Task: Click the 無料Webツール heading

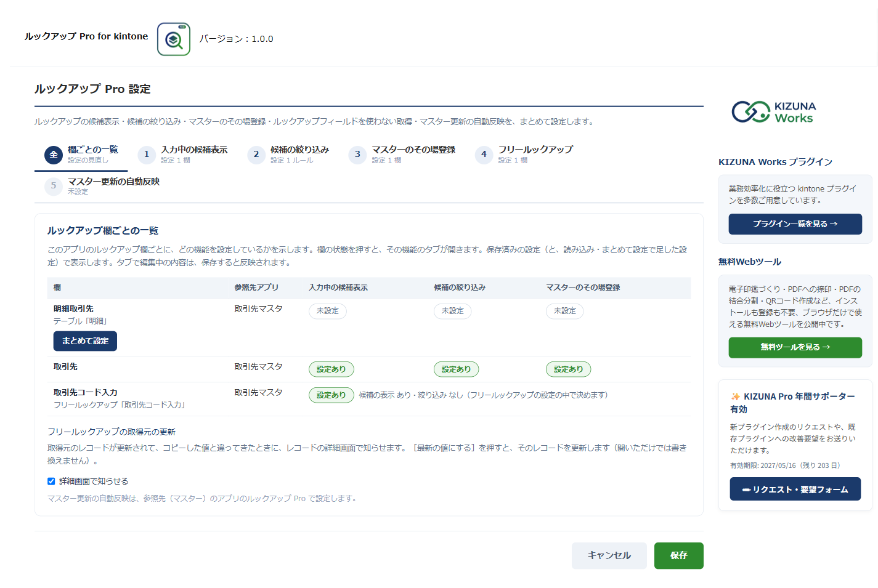Action: pos(750,262)
